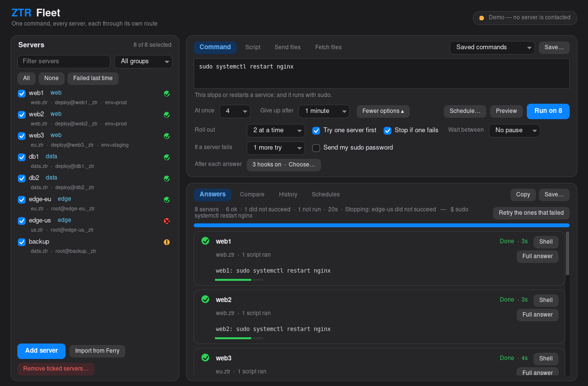Click Save… in the Answers panel
Viewport: 588px width, 386px height.
point(554,195)
